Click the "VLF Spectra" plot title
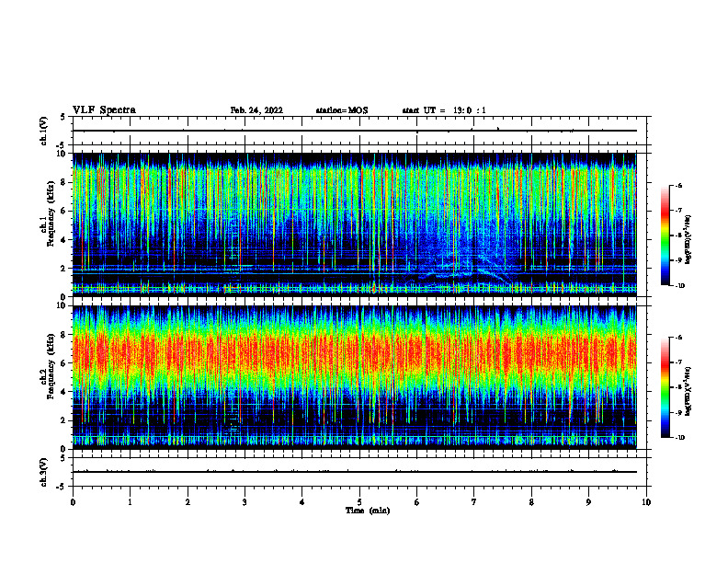The height and width of the screenshot is (563, 728). [104, 110]
